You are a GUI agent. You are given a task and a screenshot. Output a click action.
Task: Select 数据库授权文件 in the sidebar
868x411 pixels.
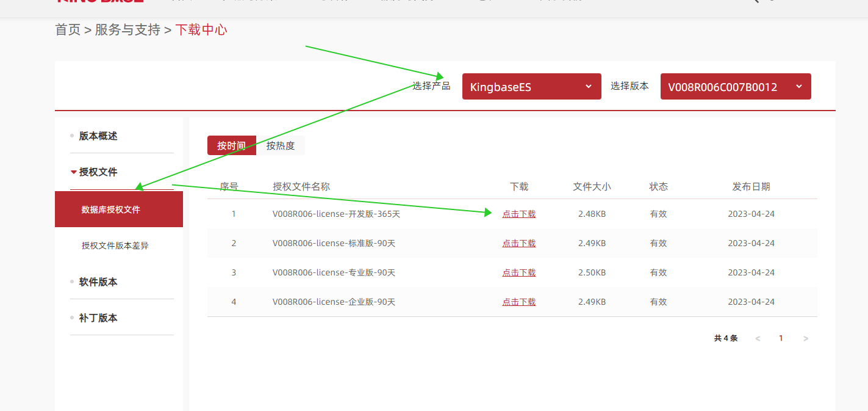pyautogui.click(x=119, y=209)
